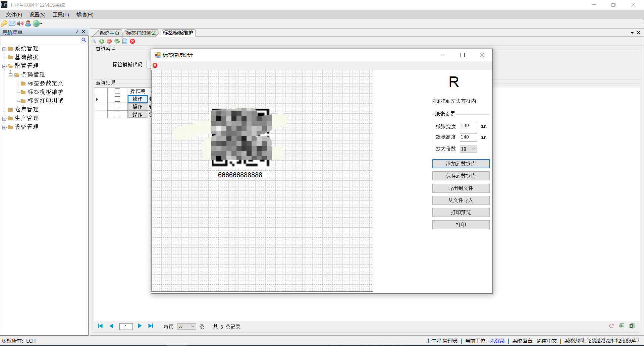This screenshot has height=346, width=644.
Task: Select the QR code image on the design canvas
Action: pyautogui.click(x=240, y=137)
